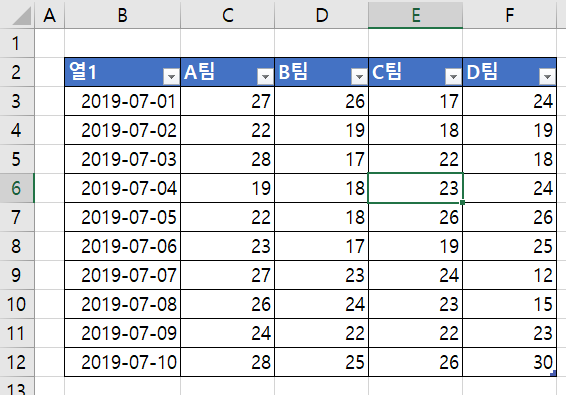Select A팀 value 28 for 2019-07-03
Screen dimensions: 566x395
point(227,159)
